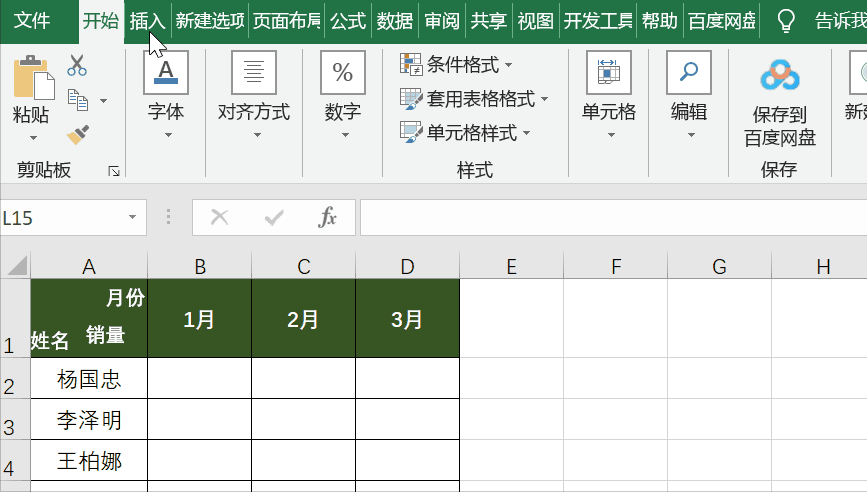Image resolution: width=867 pixels, height=492 pixels.
Task: Click the lightbulb Tell Me icon
Action: click(x=786, y=22)
